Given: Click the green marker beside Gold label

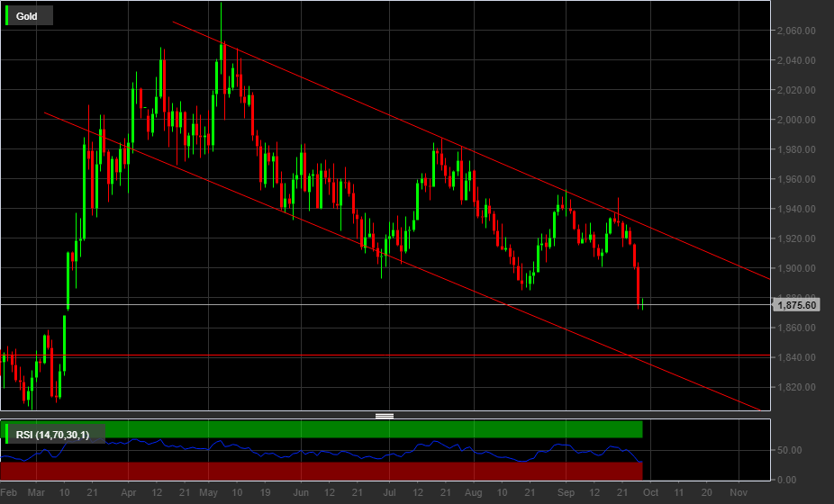Looking at the screenshot, I should [x=6, y=16].
